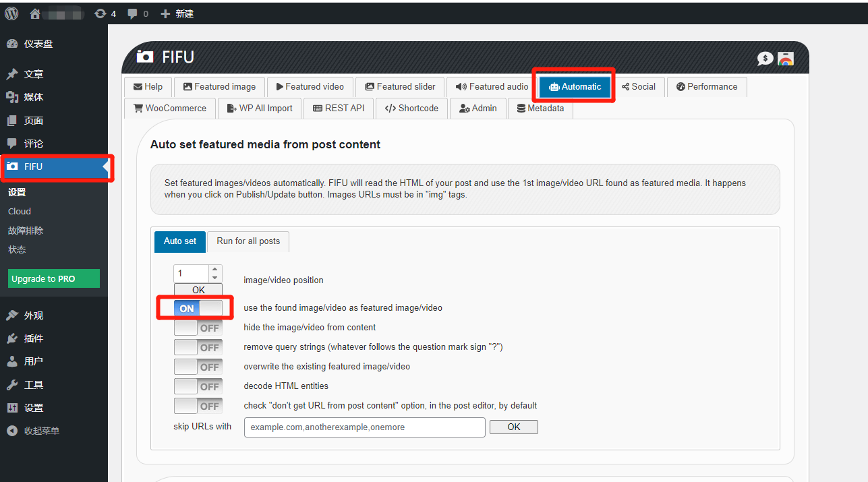
Task: Switch to the Social tab
Action: pos(638,87)
